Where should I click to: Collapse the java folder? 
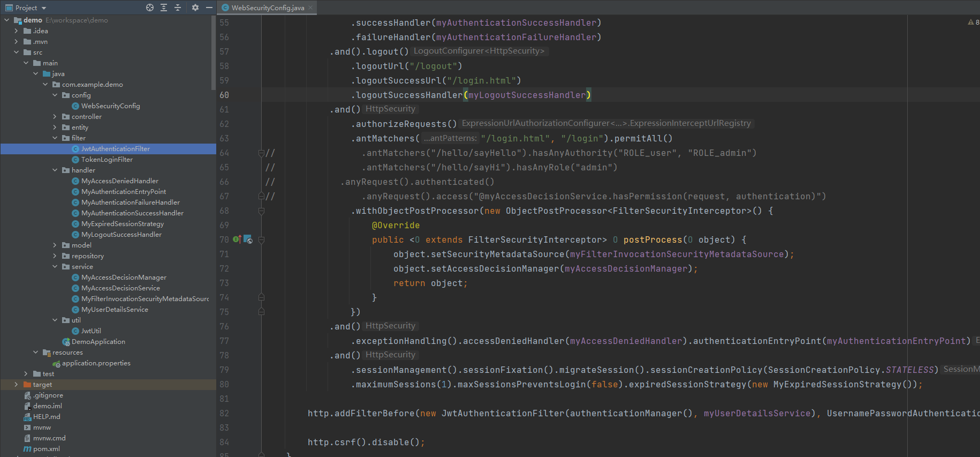tap(35, 73)
